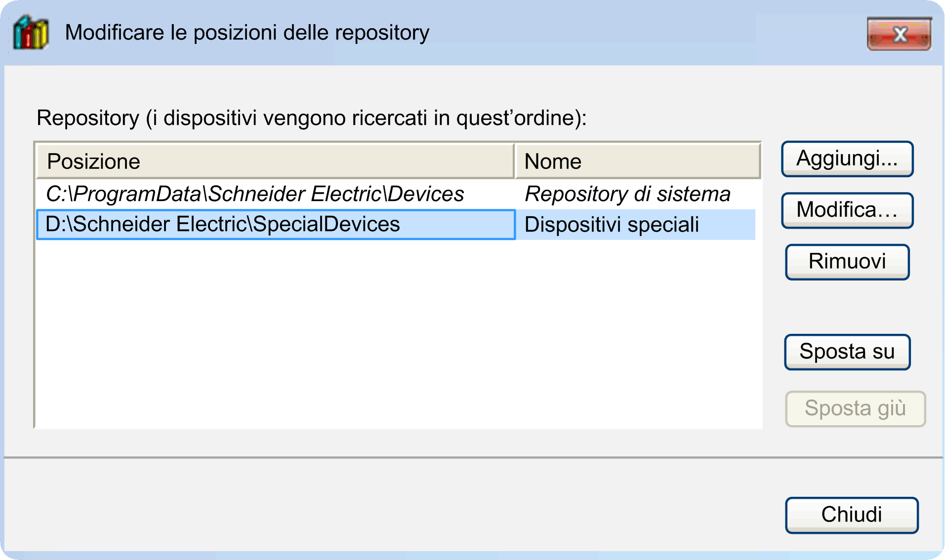This screenshot has height=560, width=945.
Task: Click the Repository di sistema name cell
Action: point(627,194)
